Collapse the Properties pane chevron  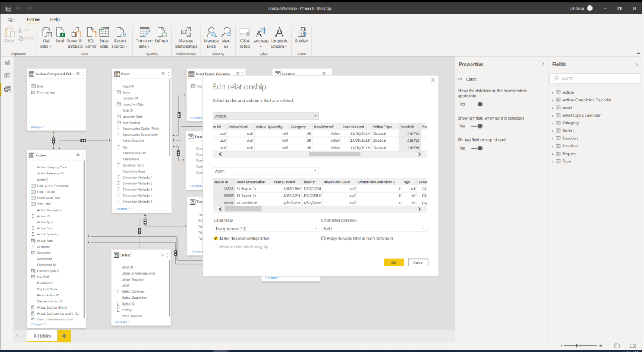543,65
